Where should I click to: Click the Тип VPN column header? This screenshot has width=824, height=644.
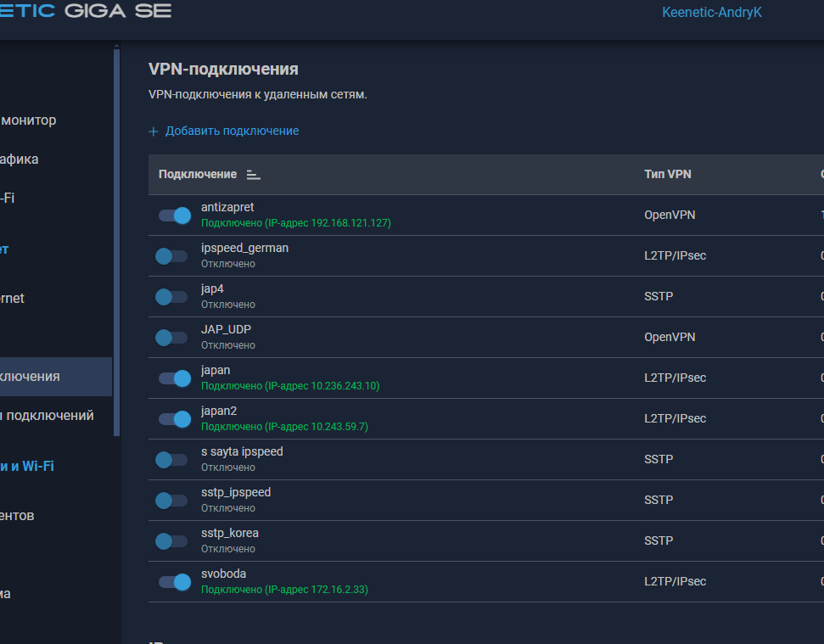(667, 175)
